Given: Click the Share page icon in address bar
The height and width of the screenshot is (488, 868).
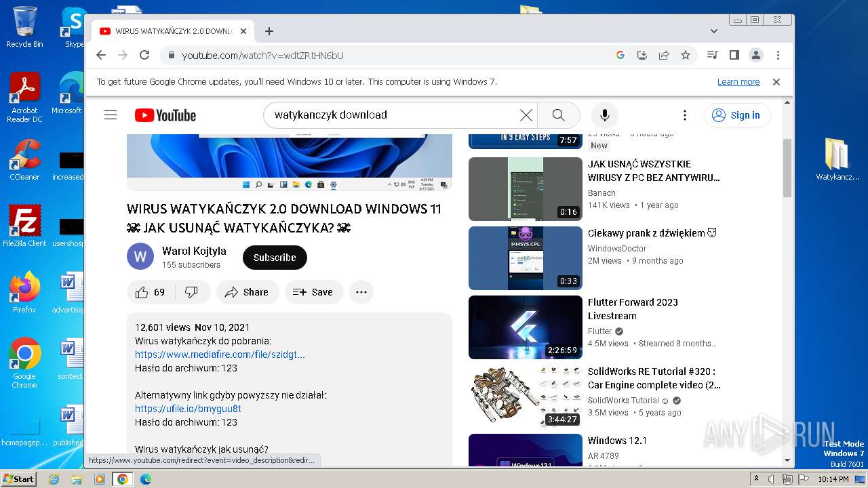Looking at the screenshot, I should point(664,55).
